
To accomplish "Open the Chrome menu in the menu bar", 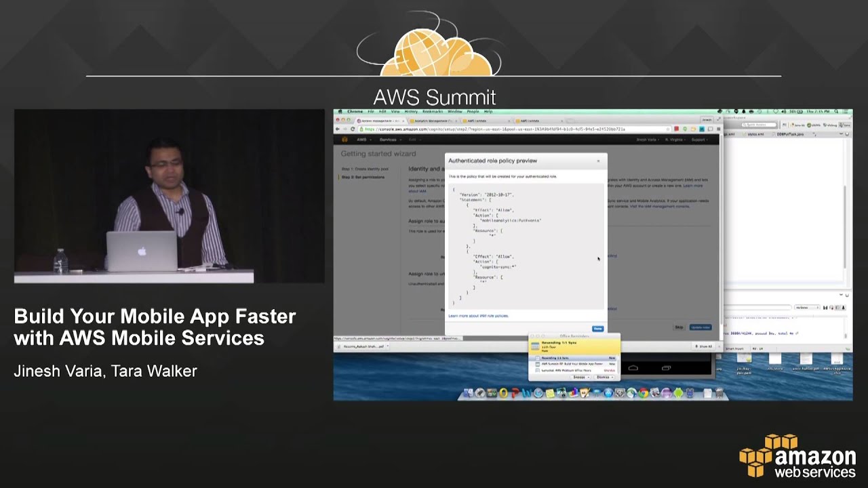I will coord(355,112).
